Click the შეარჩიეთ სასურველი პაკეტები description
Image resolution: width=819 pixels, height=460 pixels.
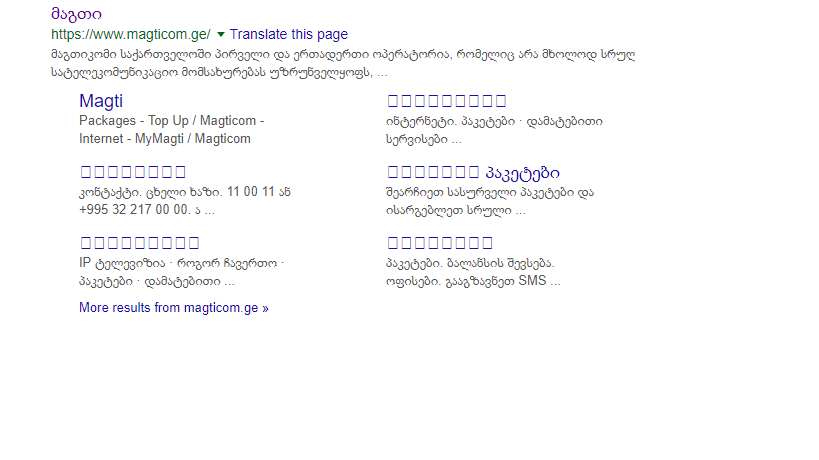[x=490, y=201]
